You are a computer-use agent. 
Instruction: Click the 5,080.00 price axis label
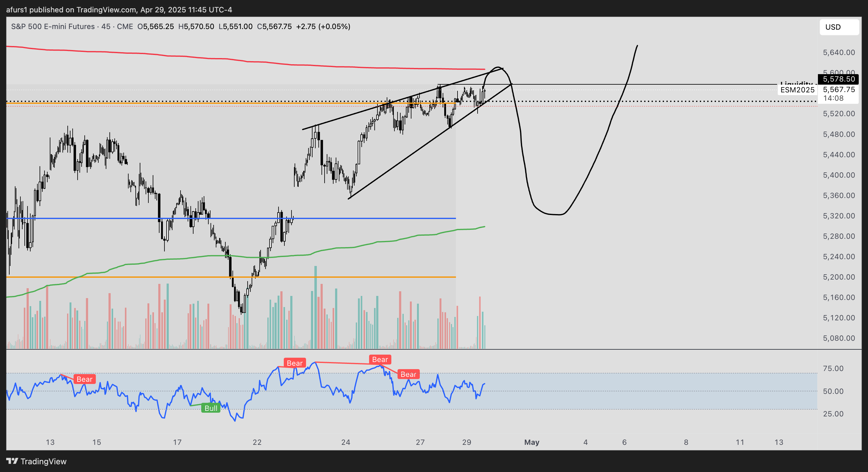[x=839, y=338]
